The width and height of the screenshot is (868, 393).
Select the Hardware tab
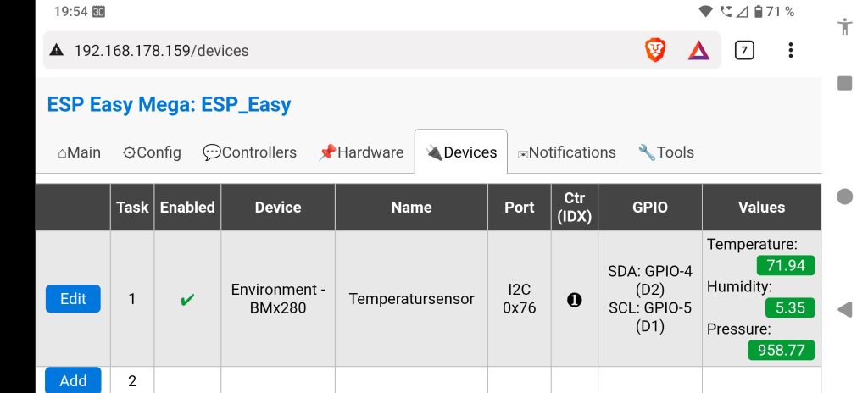coord(361,152)
